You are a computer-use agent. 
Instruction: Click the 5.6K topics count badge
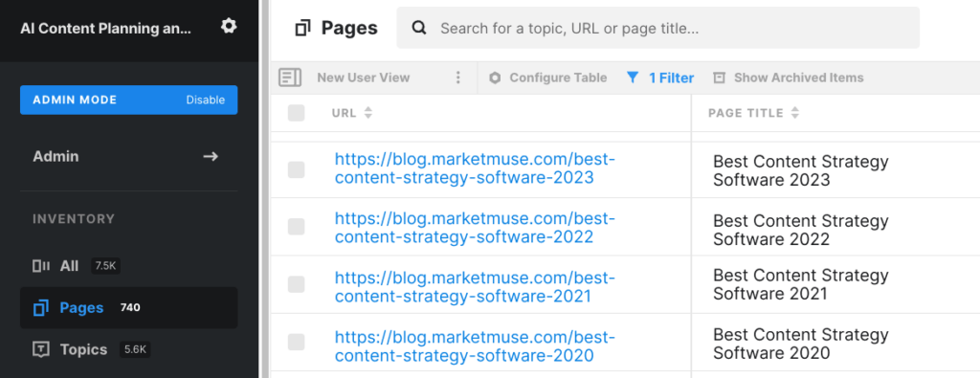(x=135, y=350)
